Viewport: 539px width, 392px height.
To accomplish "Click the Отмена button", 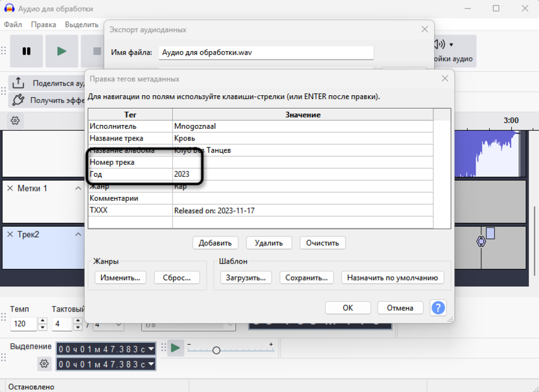I will (400, 308).
